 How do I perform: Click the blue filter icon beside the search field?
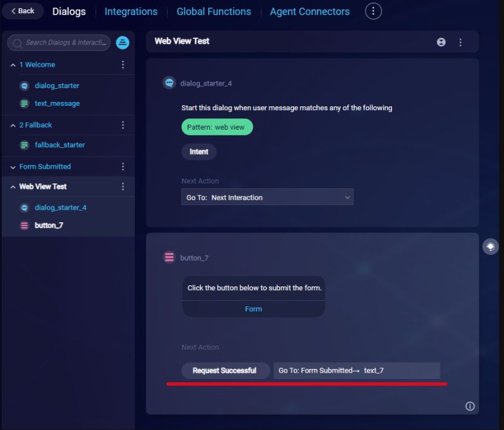(x=122, y=42)
